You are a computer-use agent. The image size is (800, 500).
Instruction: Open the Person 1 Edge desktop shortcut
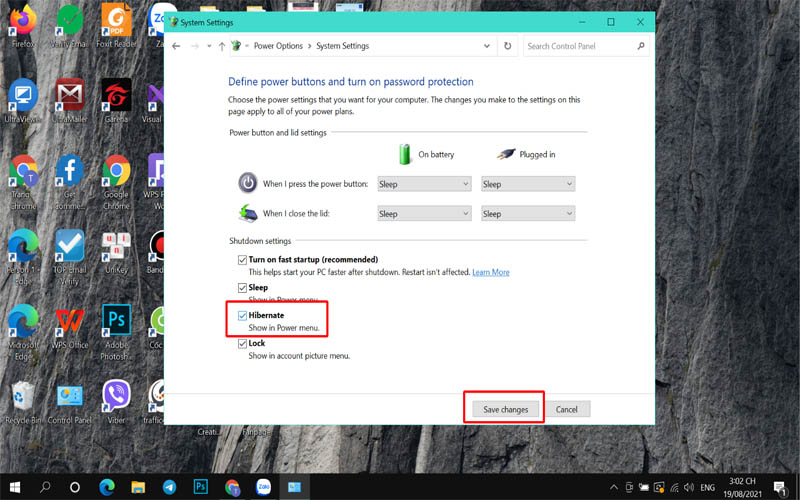(x=22, y=258)
